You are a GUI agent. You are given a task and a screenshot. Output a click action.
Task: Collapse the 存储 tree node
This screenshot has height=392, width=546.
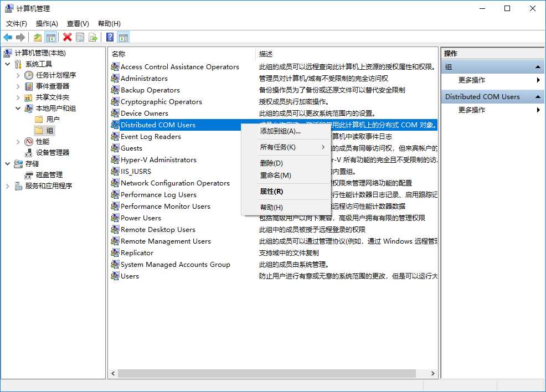tap(8, 164)
